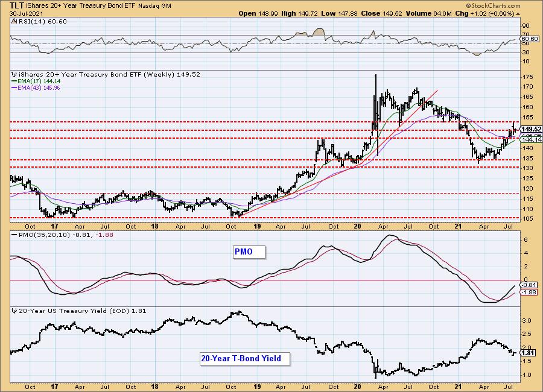Click the EMA(43) 145.96 legend text

tap(39, 87)
